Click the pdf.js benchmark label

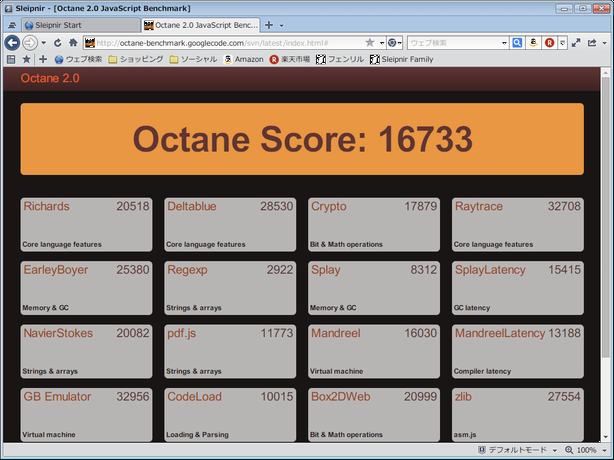tap(181, 334)
